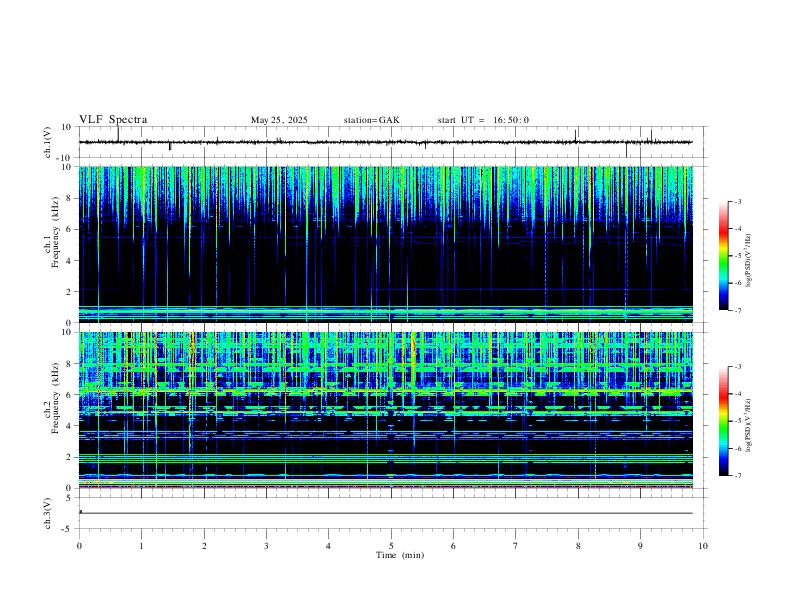792x612 pixels.
Task: Click the ch.2 color bar "-7" label
Action: (737, 476)
